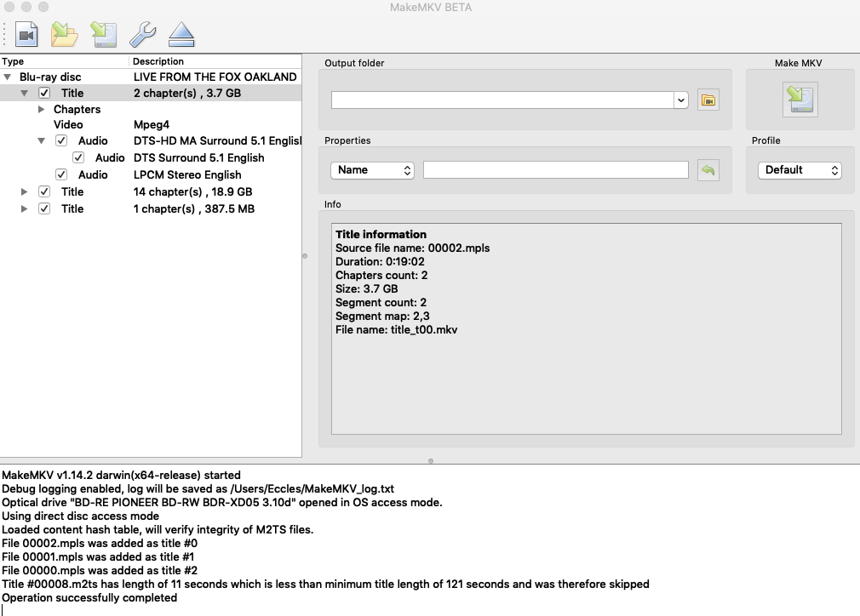Image resolution: width=860 pixels, height=616 pixels.
Task: Click the 'Loaded content hash table' log line
Action: click(x=158, y=530)
